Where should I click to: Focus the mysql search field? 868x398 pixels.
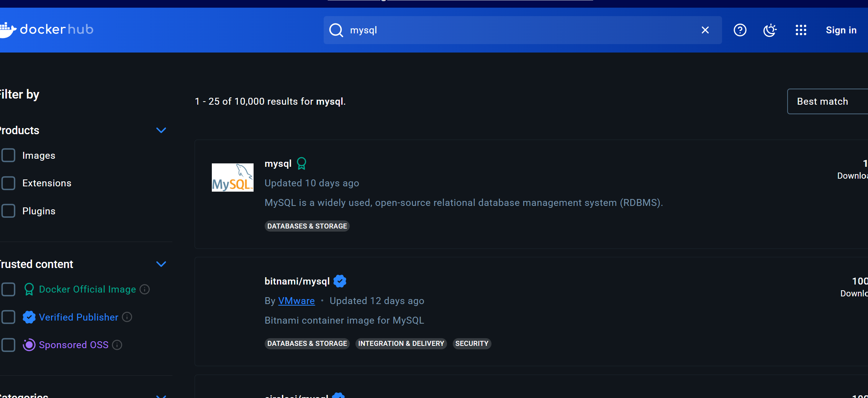point(522,30)
